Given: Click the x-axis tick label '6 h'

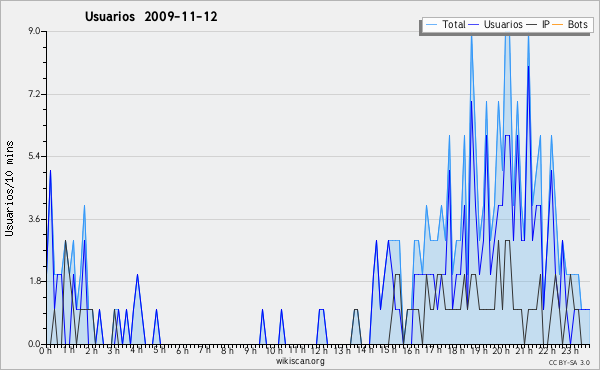Looking at the screenshot, I should tap(182, 351).
